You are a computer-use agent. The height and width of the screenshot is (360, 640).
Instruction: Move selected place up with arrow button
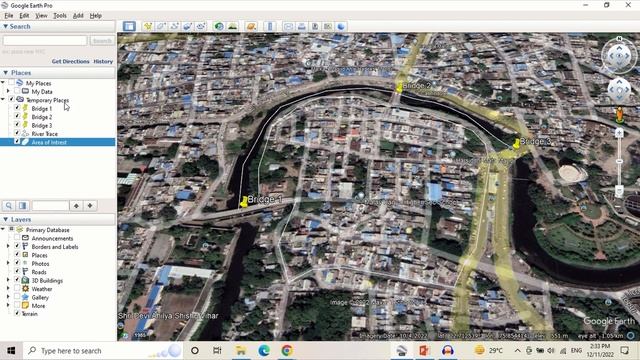[76, 206]
